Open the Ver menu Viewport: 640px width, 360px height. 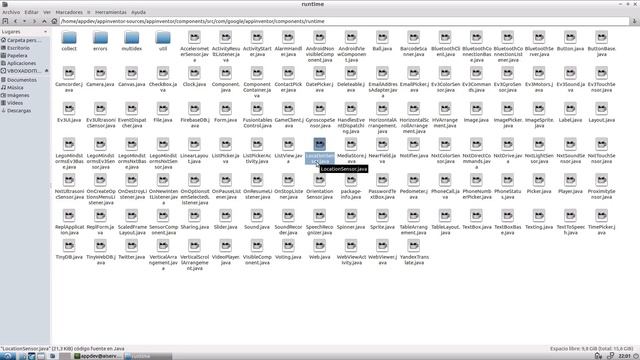(47, 12)
